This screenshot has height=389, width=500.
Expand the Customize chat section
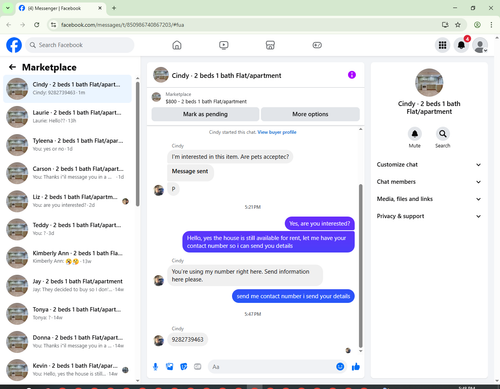tap(429, 165)
